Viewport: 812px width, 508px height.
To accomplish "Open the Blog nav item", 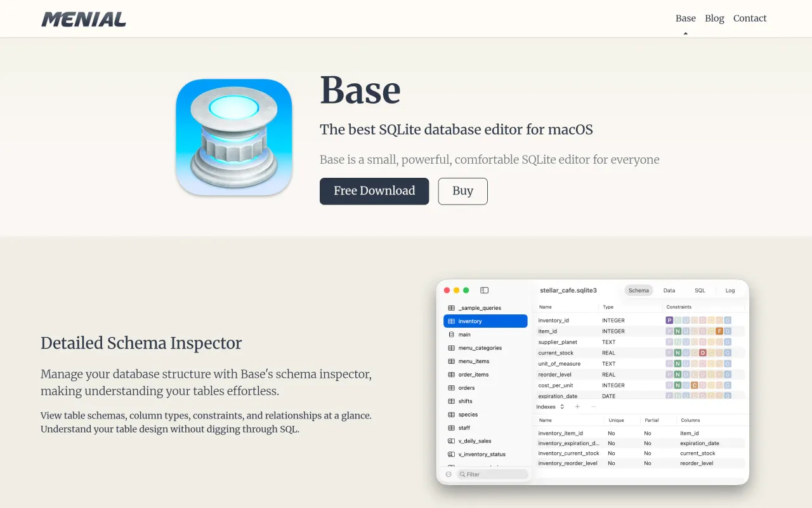I will click(714, 18).
